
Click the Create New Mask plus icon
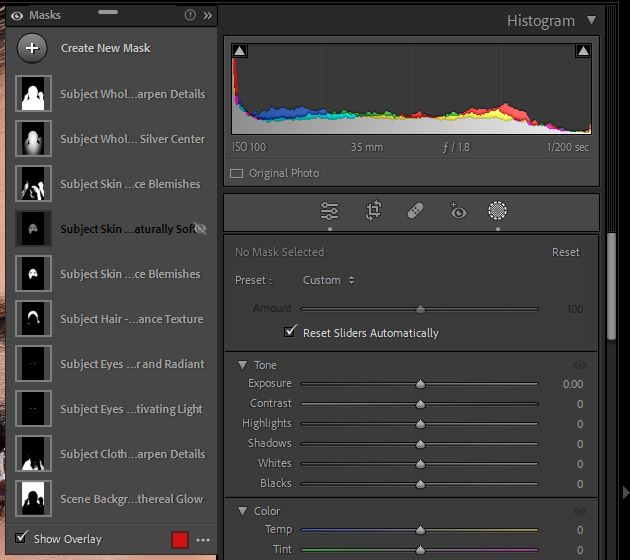coord(33,48)
